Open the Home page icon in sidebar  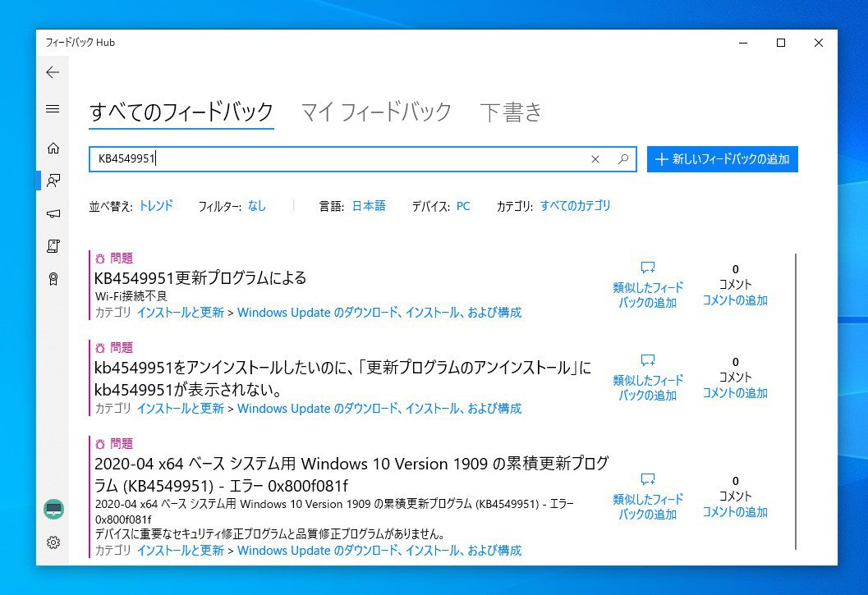pos(53,148)
